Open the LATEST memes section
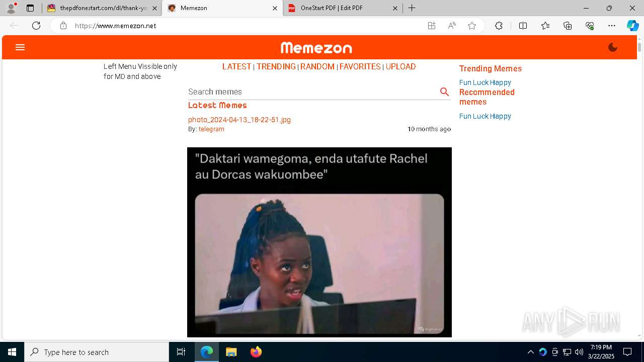 (236, 66)
